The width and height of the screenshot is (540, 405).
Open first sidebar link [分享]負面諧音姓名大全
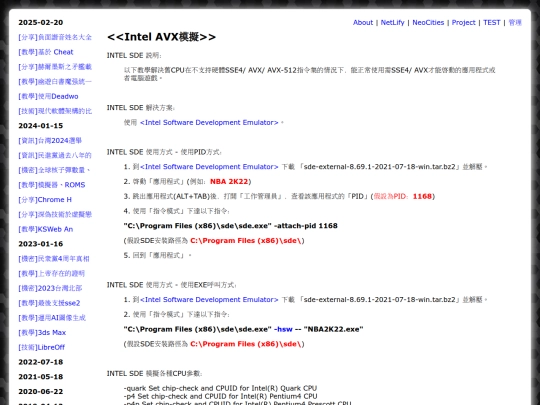coord(55,37)
